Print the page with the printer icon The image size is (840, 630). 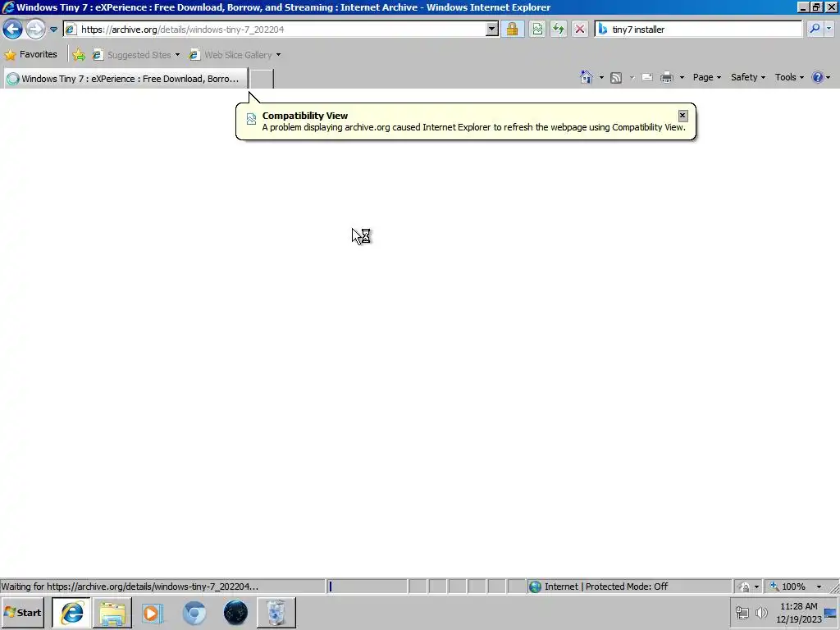coord(666,78)
